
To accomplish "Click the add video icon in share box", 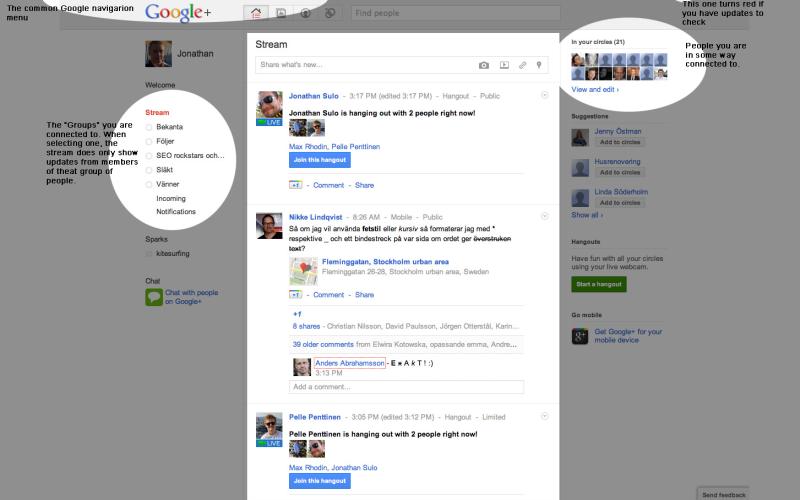I will tap(504, 65).
